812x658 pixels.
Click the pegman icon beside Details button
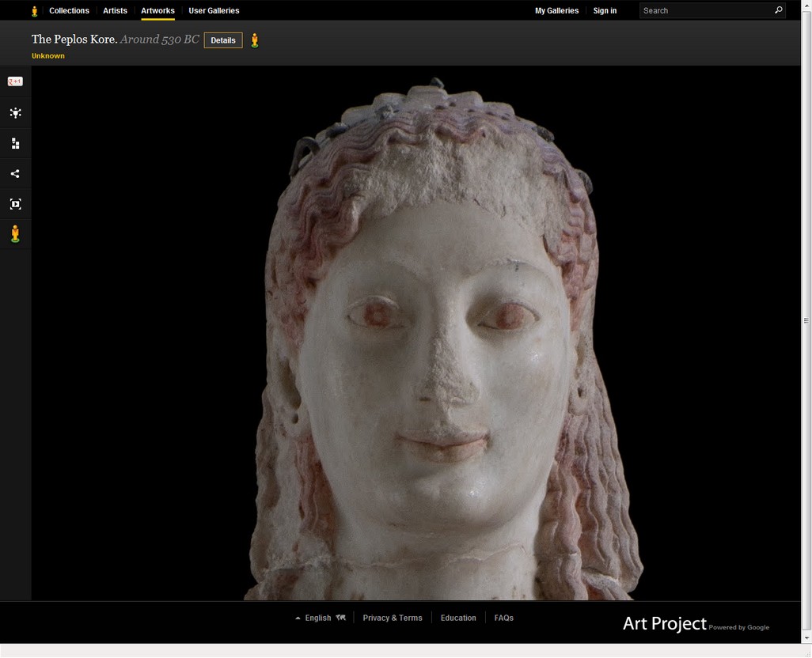(x=254, y=40)
